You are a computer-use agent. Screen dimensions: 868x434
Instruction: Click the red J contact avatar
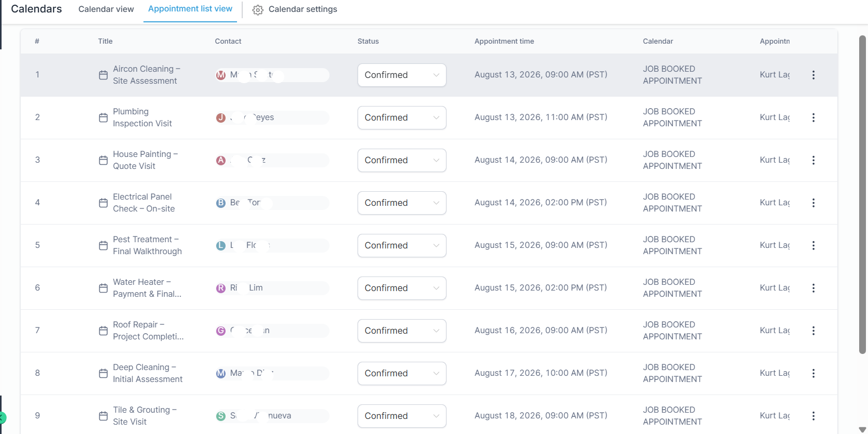tap(221, 117)
